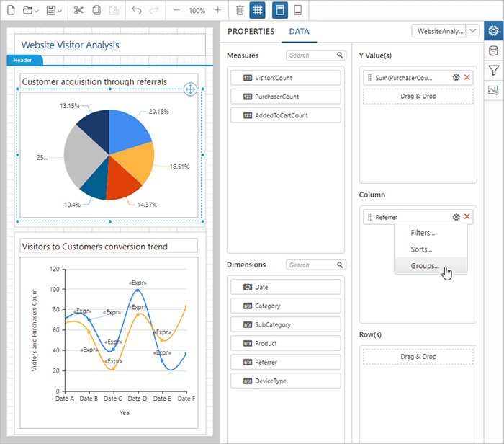Click the drag handle on Sum(PurchaserCou...)
Image resolution: width=504 pixels, height=444 pixels.
coord(369,78)
